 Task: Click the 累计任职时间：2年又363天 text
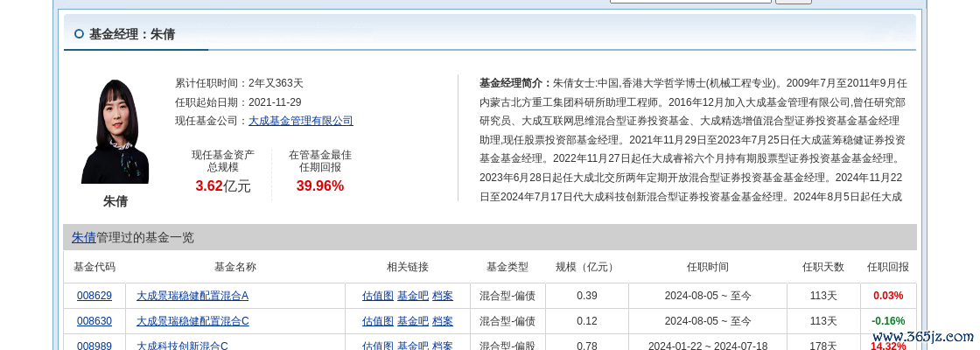pyautogui.click(x=239, y=82)
